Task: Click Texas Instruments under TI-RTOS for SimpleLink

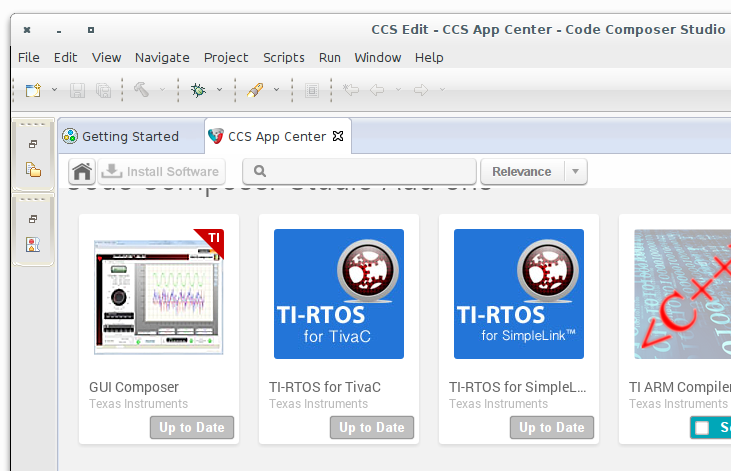Action: point(498,404)
